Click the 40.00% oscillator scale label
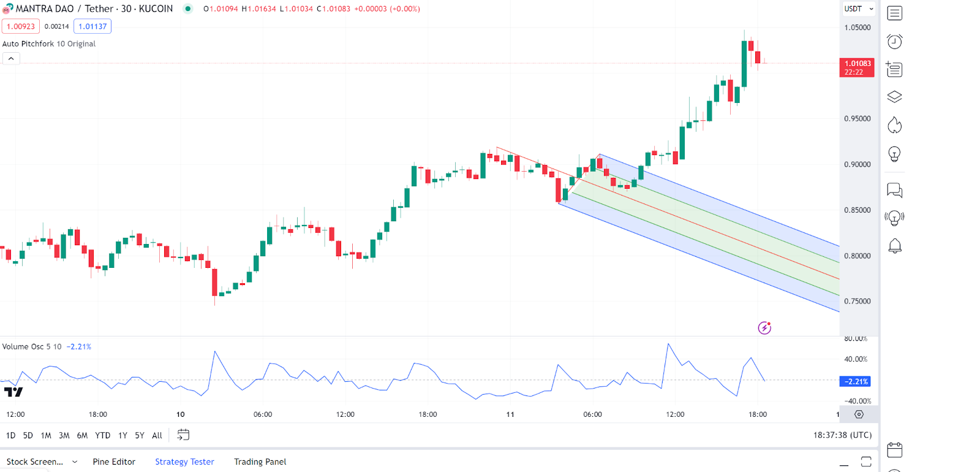The width and height of the screenshot is (980, 472). click(x=856, y=359)
